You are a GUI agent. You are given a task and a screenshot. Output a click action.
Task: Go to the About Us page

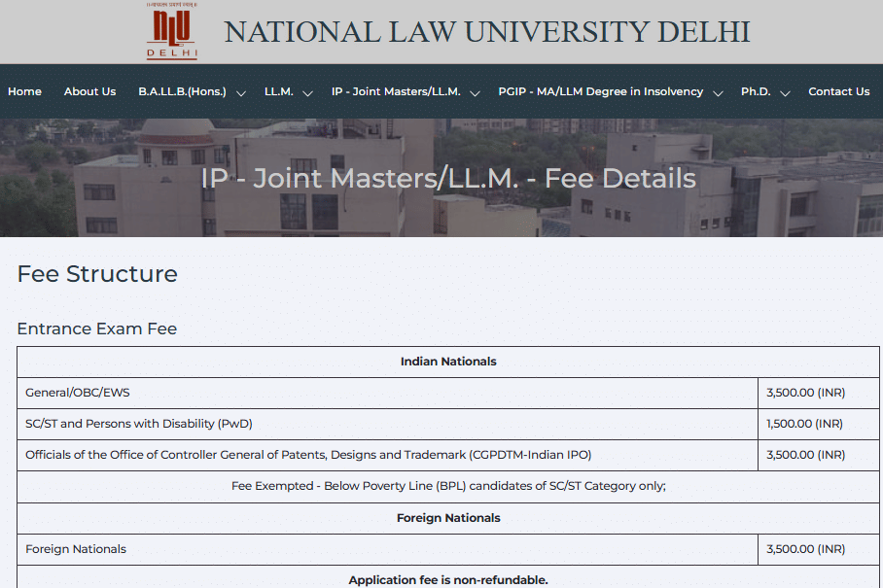coord(89,91)
